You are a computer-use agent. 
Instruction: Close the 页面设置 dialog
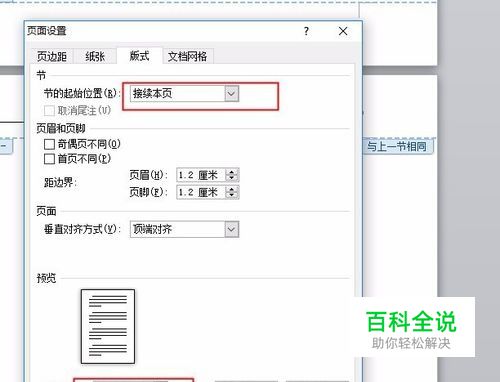click(343, 31)
